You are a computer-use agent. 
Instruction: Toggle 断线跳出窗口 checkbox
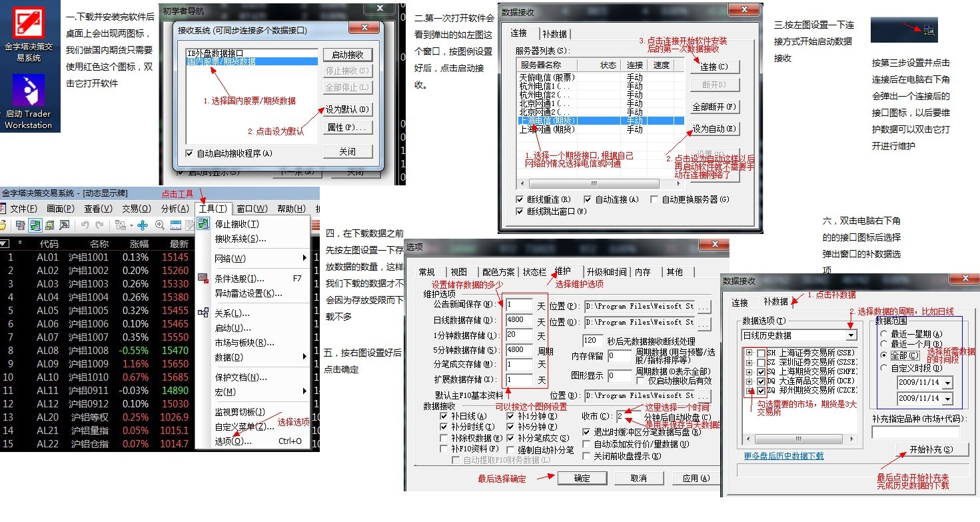[x=520, y=211]
